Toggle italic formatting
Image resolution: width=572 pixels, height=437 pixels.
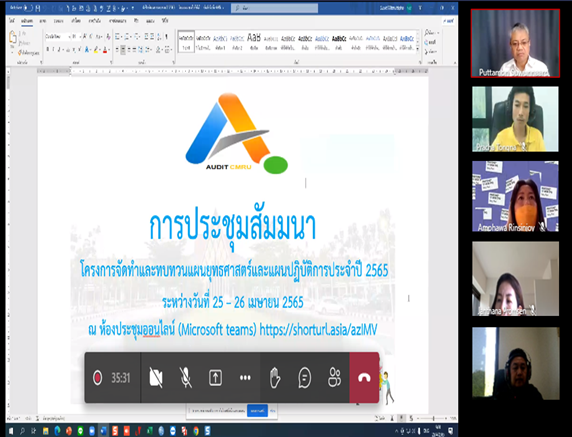click(53, 49)
